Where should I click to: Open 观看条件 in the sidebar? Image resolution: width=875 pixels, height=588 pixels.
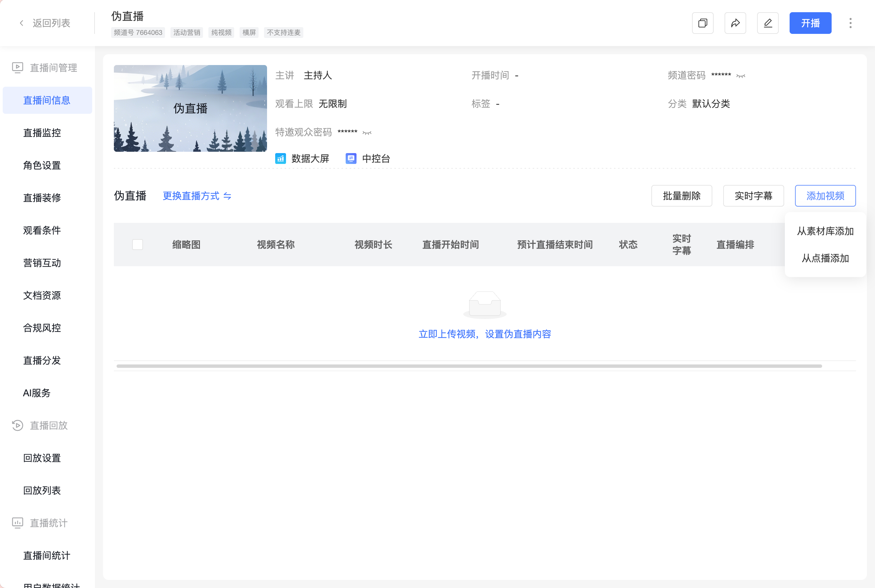tap(42, 230)
